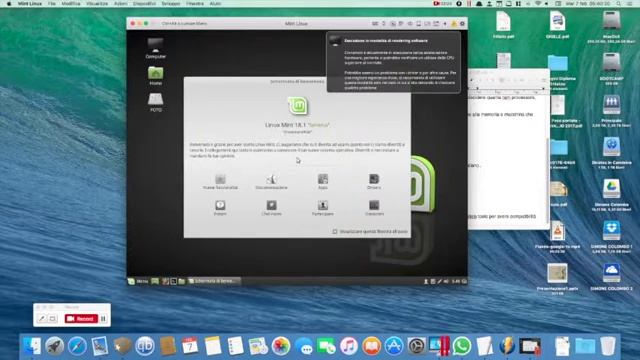This screenshot has width=640, height=360.
Task: Open Notes in the Dock
Action: pyautogui.click(x=213, y=346)
